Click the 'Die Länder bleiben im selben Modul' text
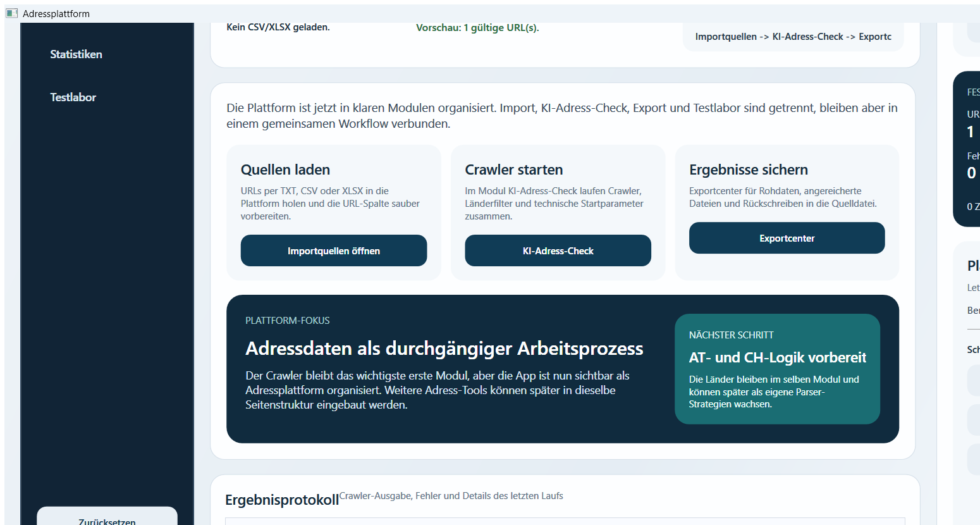 [x=774, y=392]
